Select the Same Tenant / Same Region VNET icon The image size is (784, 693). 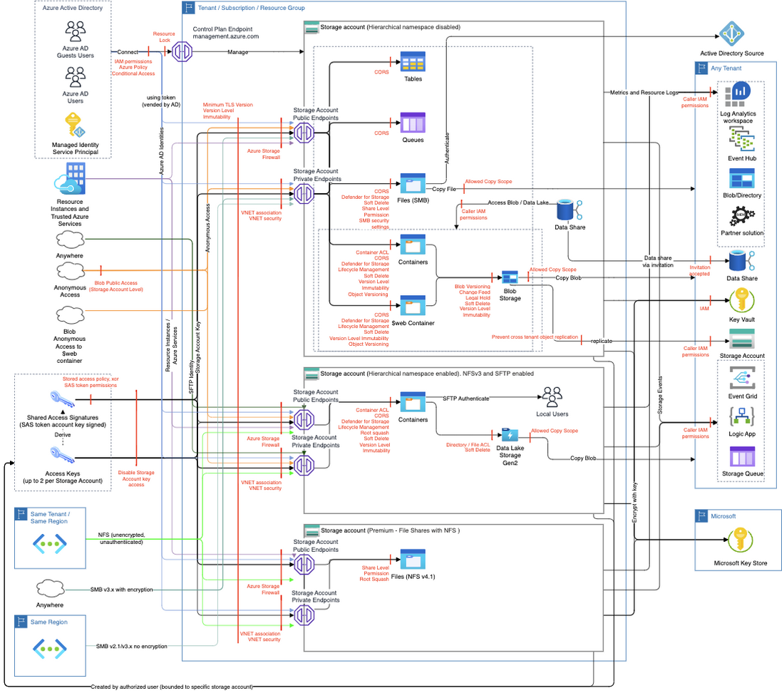point(49,543)
